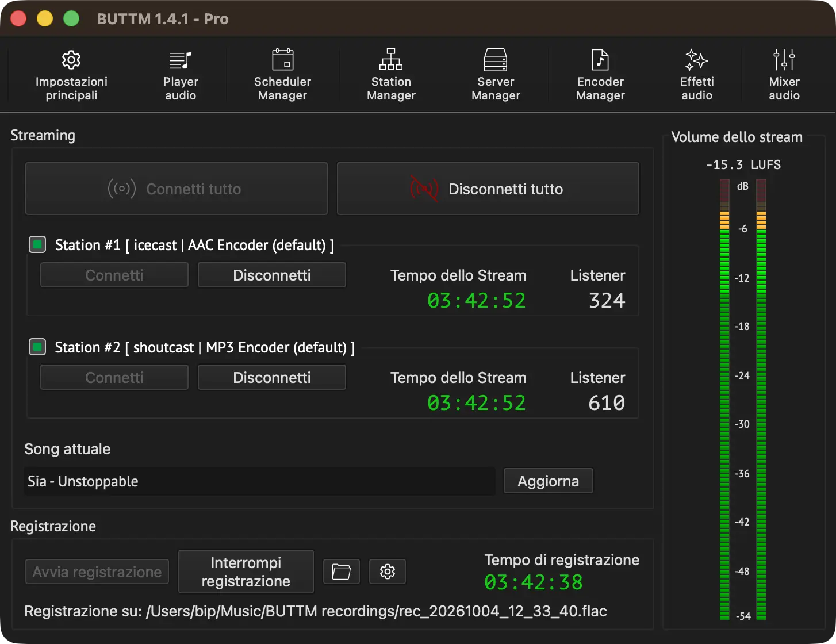The image size is (836, 644).
Task: Open Effetti audio sparkles icon
Action: (x=697, y=60)
